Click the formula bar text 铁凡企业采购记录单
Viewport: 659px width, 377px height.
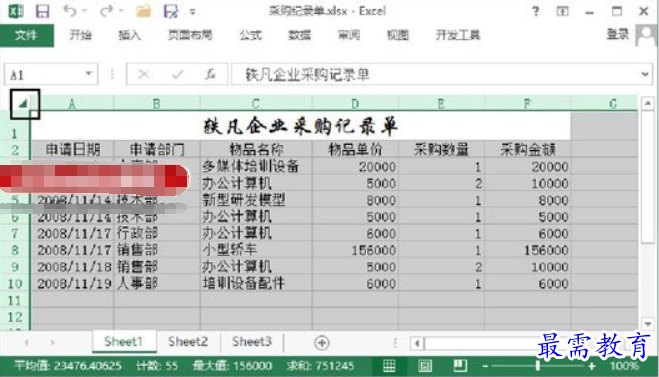[307, 75]
